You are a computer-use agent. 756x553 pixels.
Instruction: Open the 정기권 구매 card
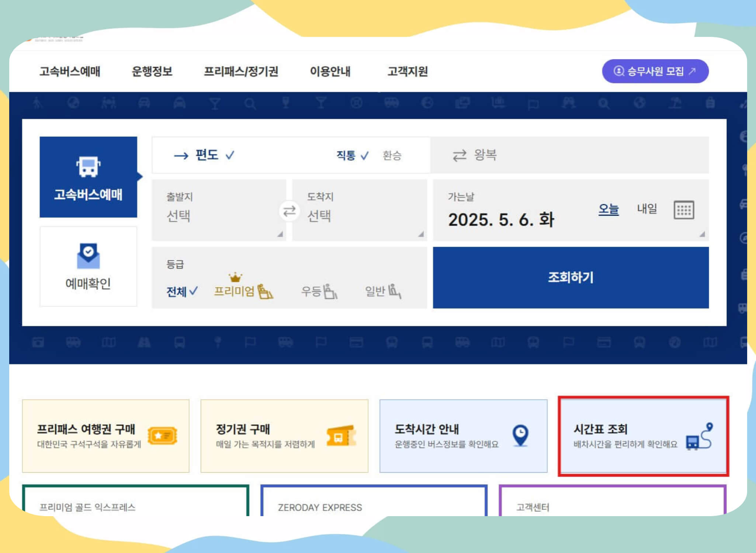284,436
